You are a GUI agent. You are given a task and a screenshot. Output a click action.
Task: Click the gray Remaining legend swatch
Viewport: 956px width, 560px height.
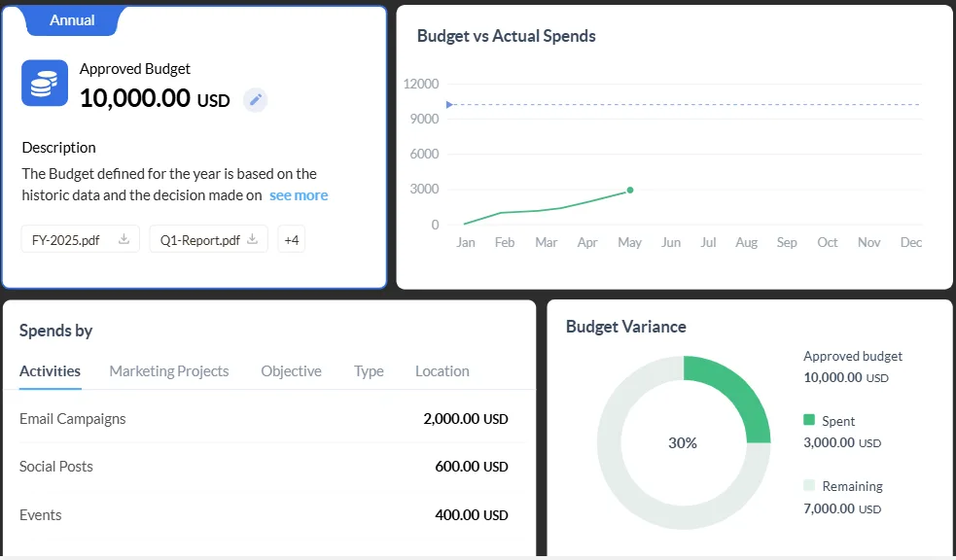(809, 486)
